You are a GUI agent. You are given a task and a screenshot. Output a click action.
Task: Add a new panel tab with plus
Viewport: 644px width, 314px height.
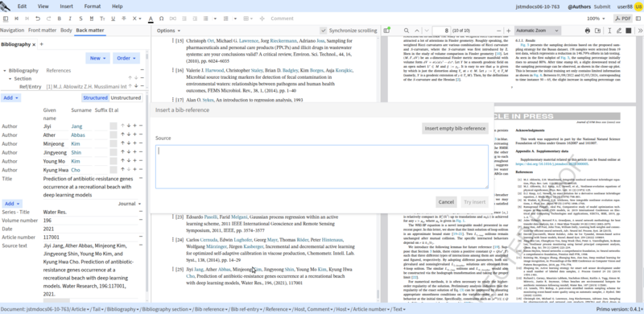click(x=42, y=44)
